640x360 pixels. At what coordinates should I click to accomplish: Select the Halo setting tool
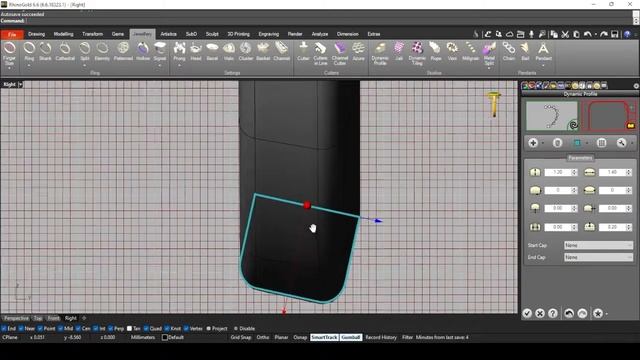click(229, 52)
